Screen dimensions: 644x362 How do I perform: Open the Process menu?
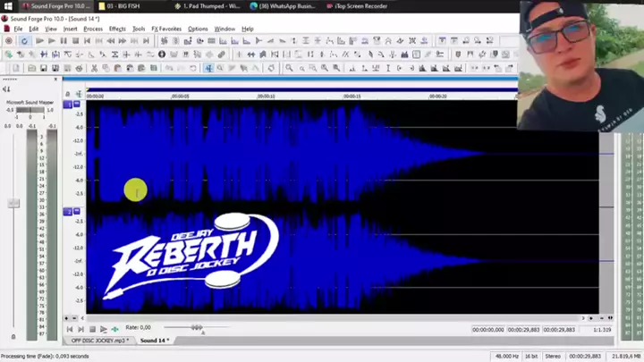(93, 29)
